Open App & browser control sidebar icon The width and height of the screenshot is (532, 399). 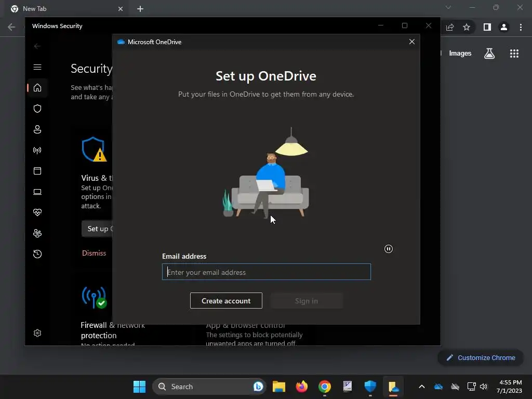click(37, 171)
